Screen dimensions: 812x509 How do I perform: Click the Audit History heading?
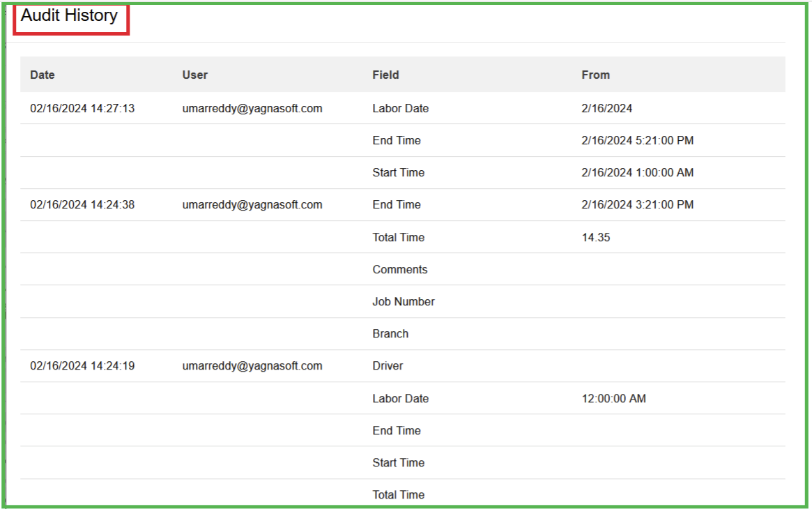click(x=69, y=16)
